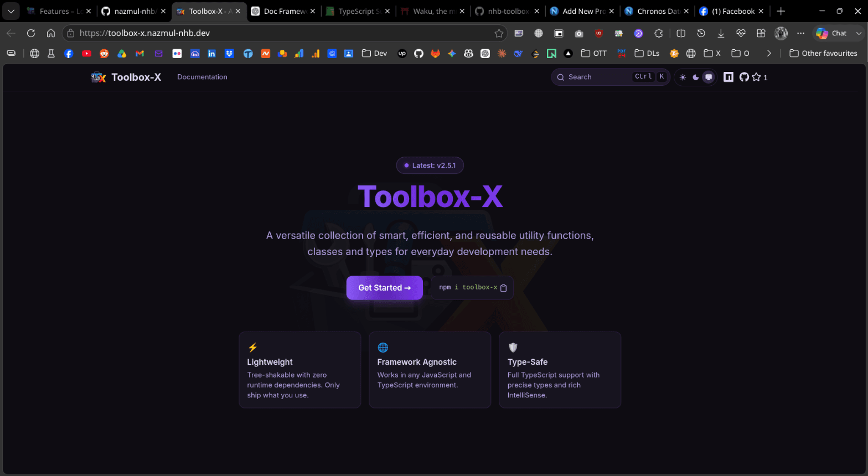Add this page to favourites star
The width and height of the screenshot is (868, 476).
coord(499,33)
